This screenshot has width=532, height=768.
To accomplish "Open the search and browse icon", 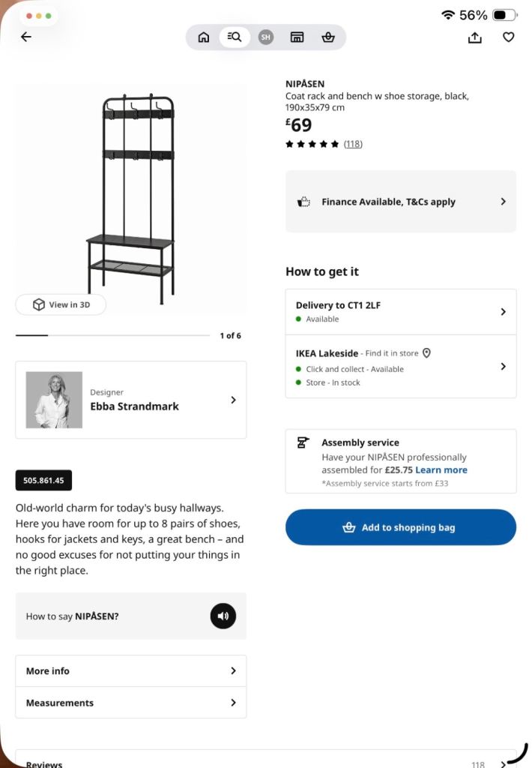I will [235, 37].
